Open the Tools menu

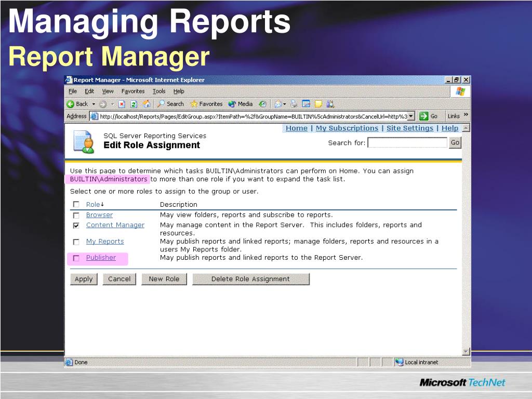(159, 91)
